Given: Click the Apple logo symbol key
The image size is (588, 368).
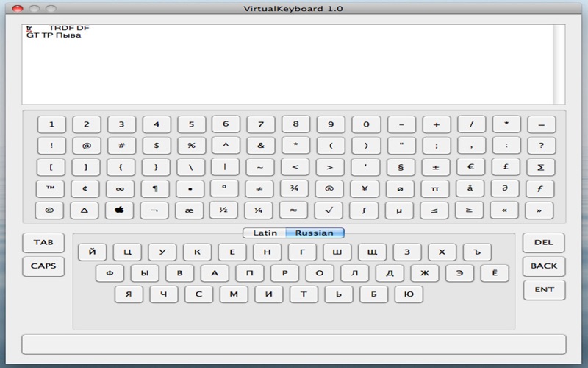Looking at the screenshot, I should 119,210.
